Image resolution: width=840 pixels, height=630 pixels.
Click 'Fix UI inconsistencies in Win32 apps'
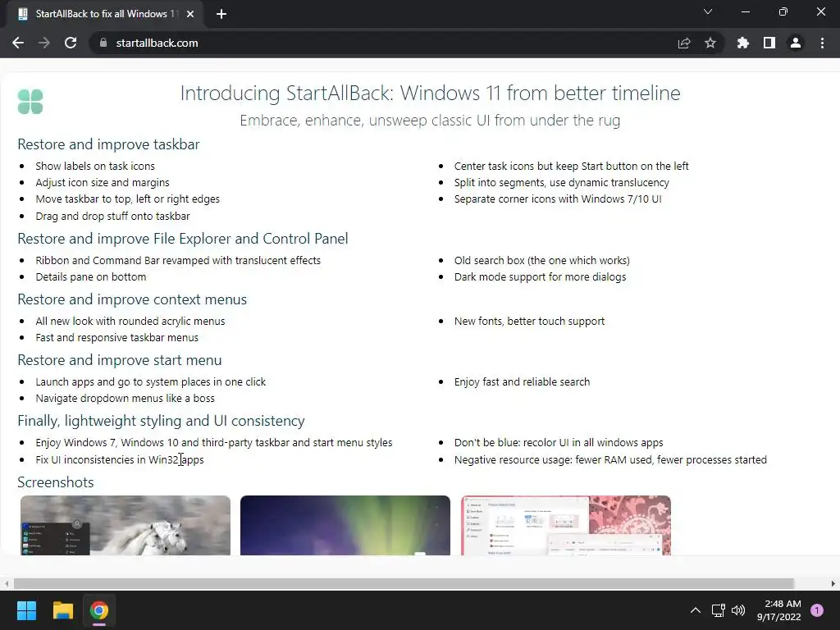click(120, 459)
